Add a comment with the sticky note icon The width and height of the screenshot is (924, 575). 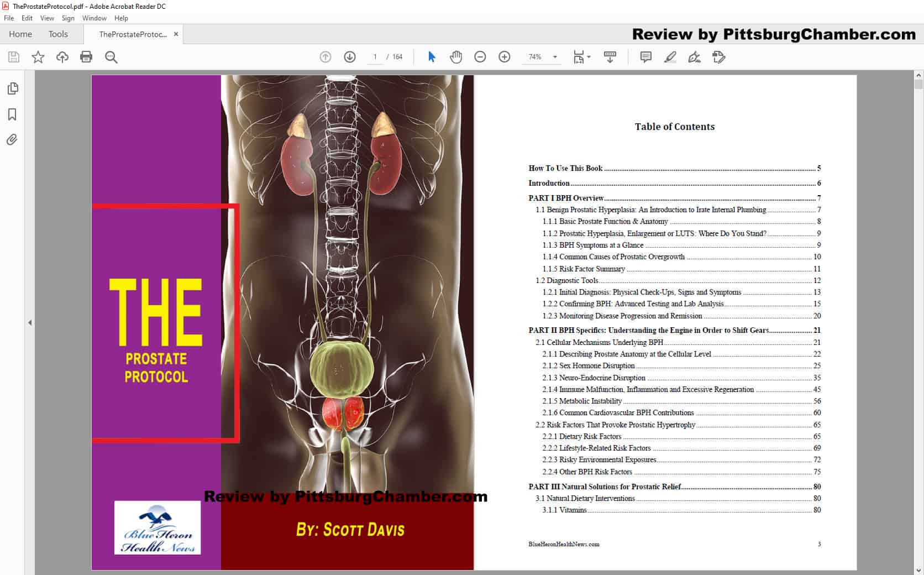click(x=645, y=57)
